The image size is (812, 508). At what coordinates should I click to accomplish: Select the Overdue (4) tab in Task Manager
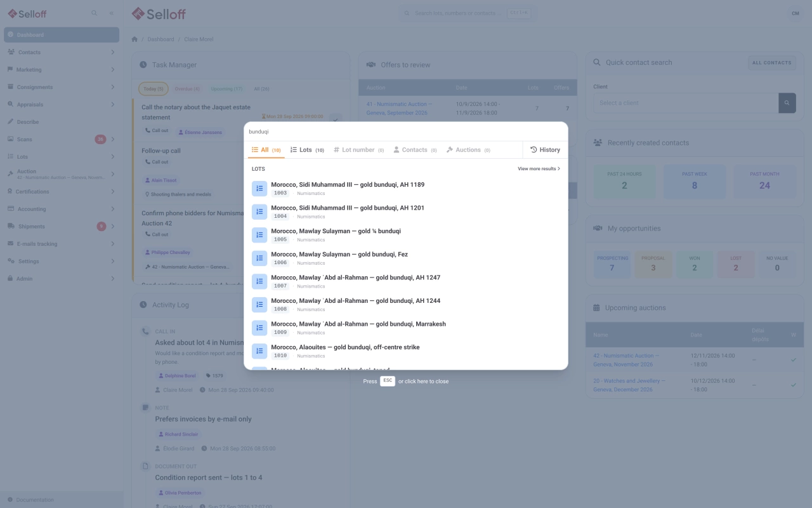[187, 89]
